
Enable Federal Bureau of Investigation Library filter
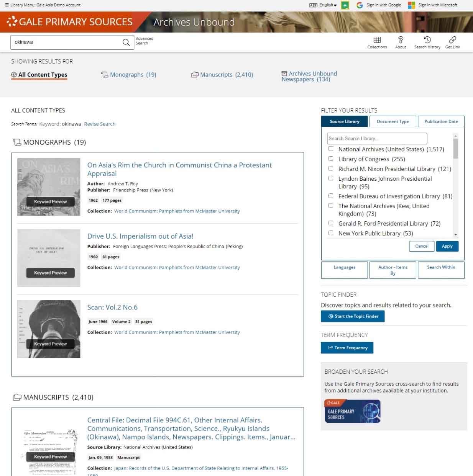331,196
